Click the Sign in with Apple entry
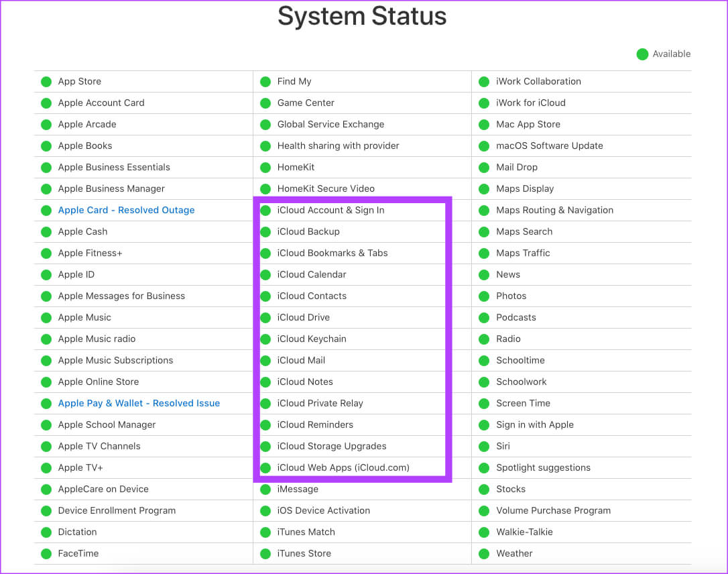This screenshot has width=728, height=574. click(x=534, y=425)
